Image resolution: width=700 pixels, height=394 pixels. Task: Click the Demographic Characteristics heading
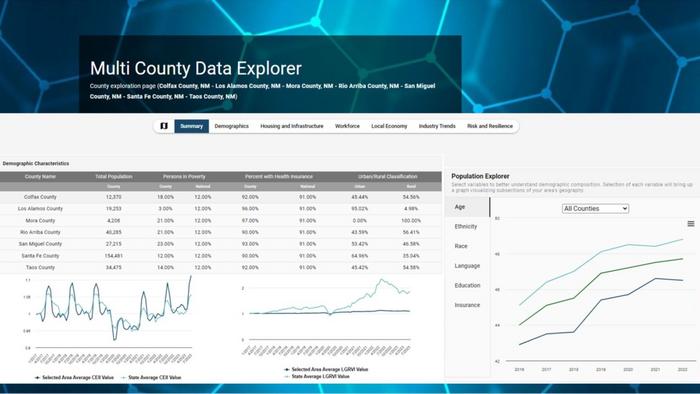[x=36, y=163]
